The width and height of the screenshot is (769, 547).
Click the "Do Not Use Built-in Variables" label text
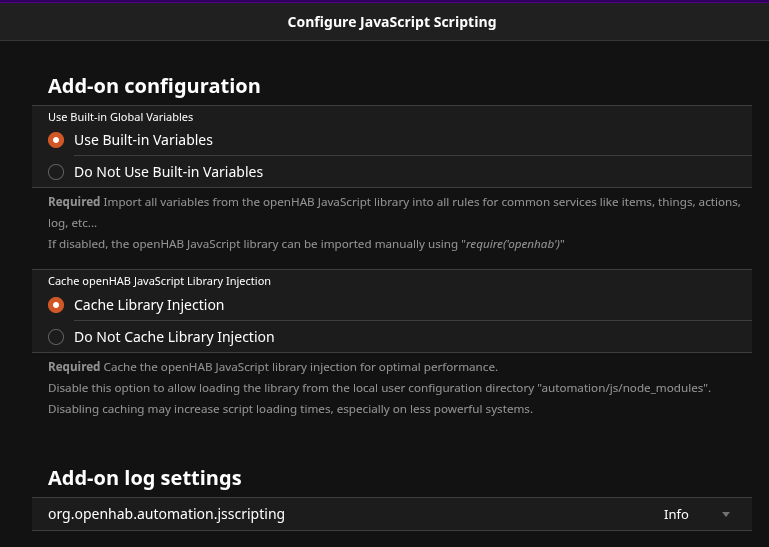[x=168, y=172]
